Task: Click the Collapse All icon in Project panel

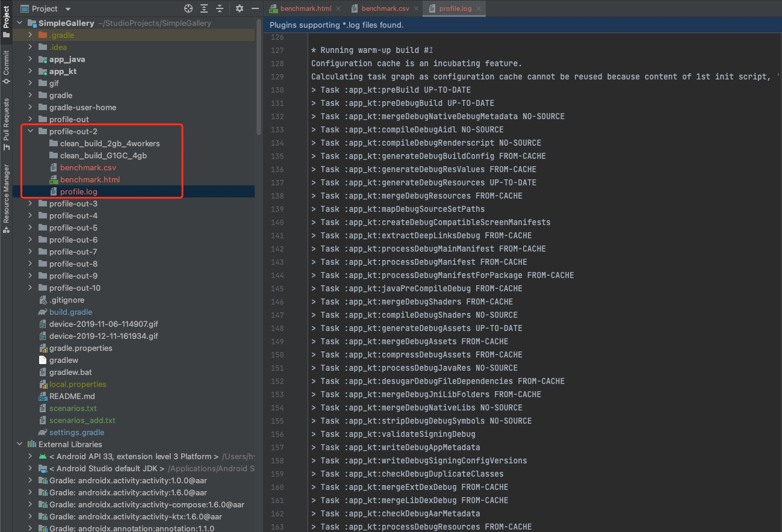Action: (x=220, y=8)
